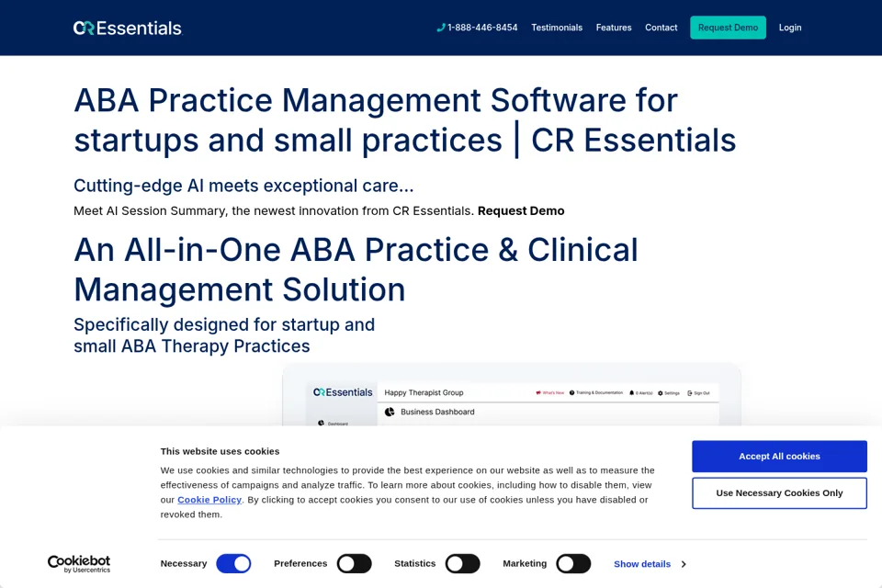Toggle the Necessary cookies switch
882x588 pixels.
click(x=233, y=564)
